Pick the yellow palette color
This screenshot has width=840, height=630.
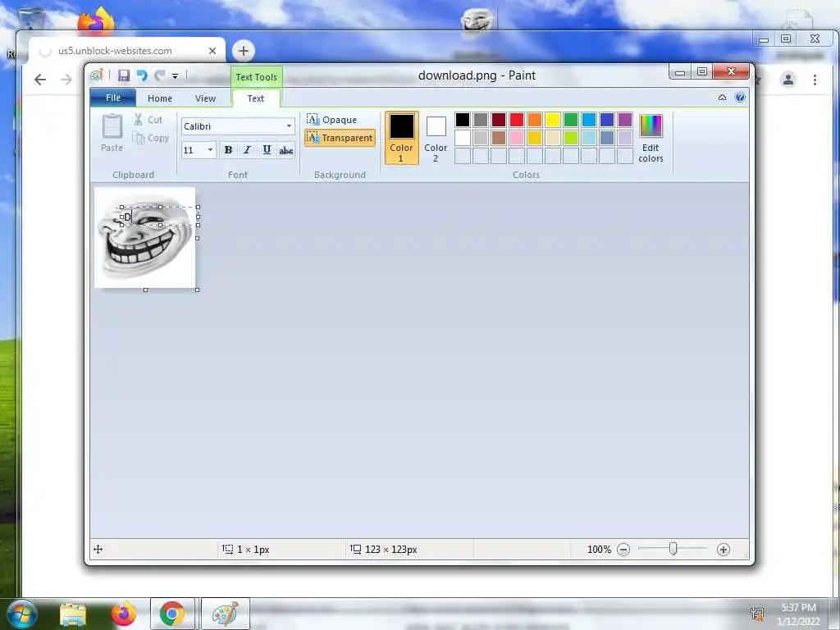[553, 120]
